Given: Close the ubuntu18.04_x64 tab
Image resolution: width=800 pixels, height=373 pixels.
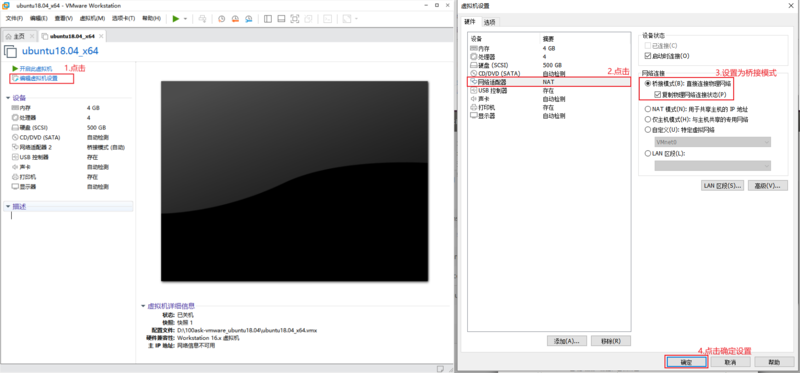Looking at the screenshot, I should (101, 36).
